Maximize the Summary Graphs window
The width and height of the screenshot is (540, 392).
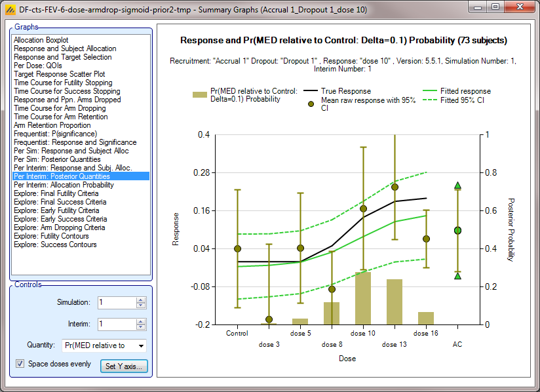[x=495, y=7]
